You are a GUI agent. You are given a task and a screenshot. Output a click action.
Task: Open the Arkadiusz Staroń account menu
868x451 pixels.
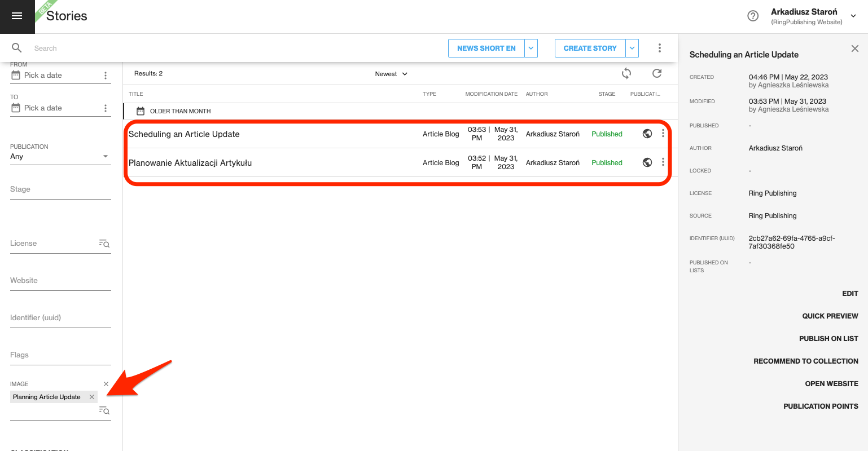[x=853, y=16]
